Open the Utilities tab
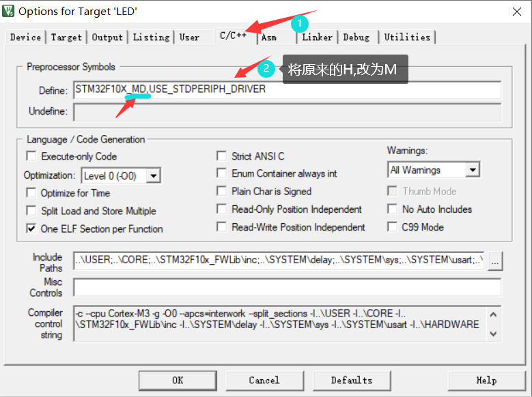Viewport: 532px width, 397px height. point(407,37)
